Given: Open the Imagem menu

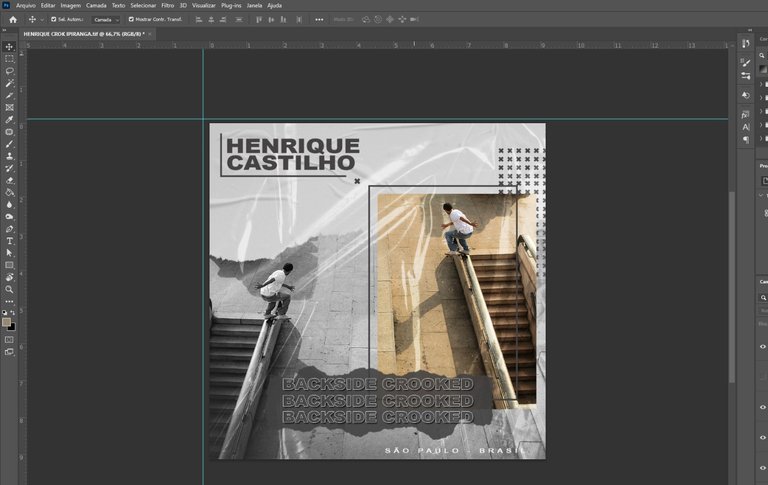Looking at the screenshot, I should click(x=71, y=5).
